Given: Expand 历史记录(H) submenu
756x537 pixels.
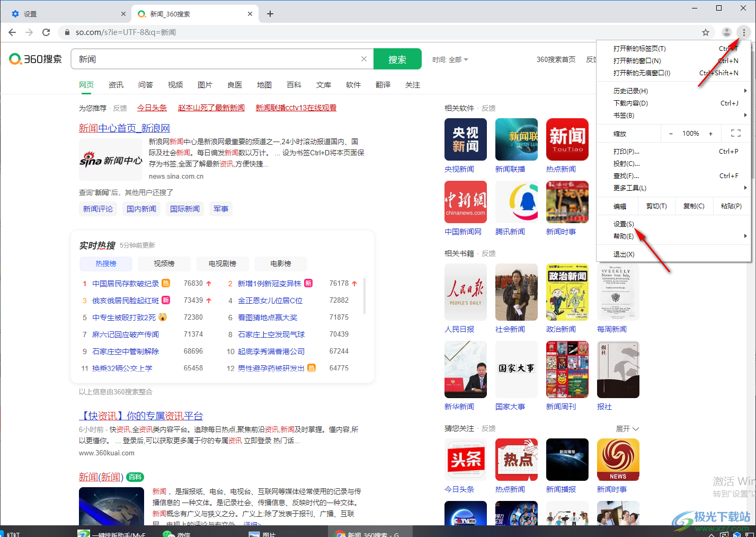Looking at the screenshot, I should pyautogui.click(x=673, y=91).
